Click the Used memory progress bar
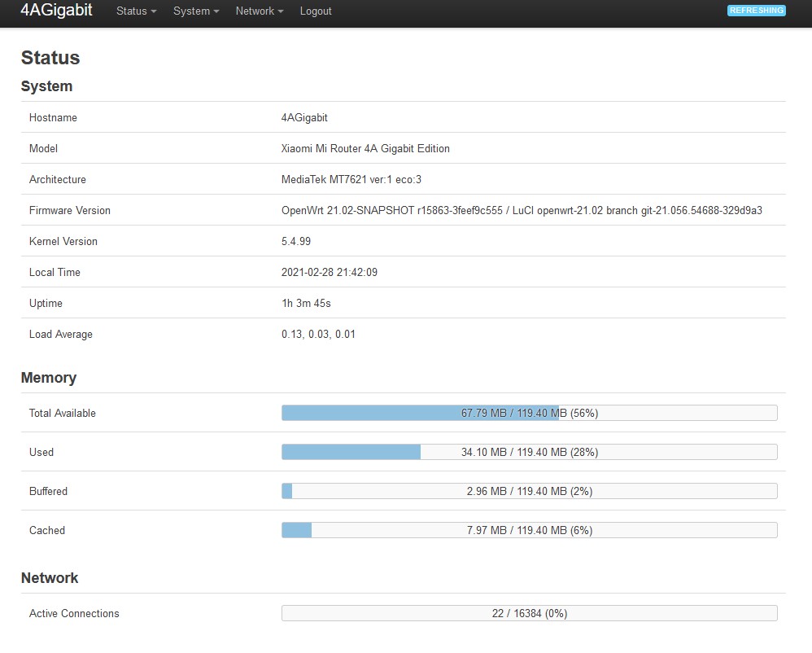The width and height of the screenshot is (812, 653). (529, 452)
